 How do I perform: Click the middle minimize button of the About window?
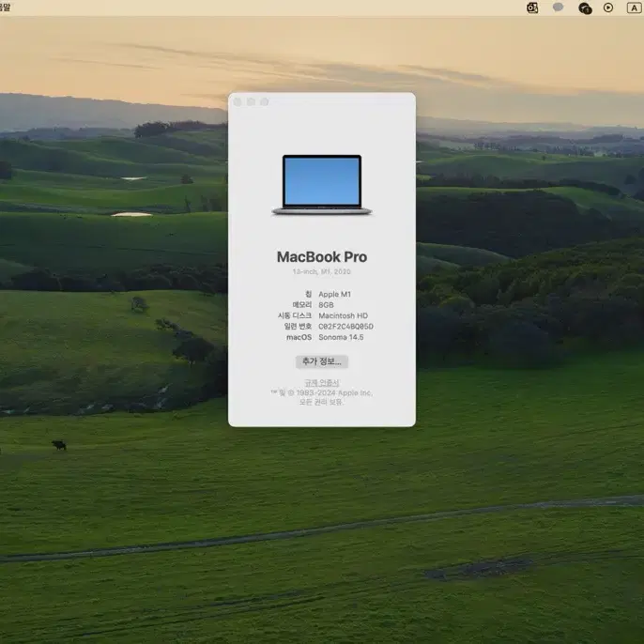pos(251,101)
